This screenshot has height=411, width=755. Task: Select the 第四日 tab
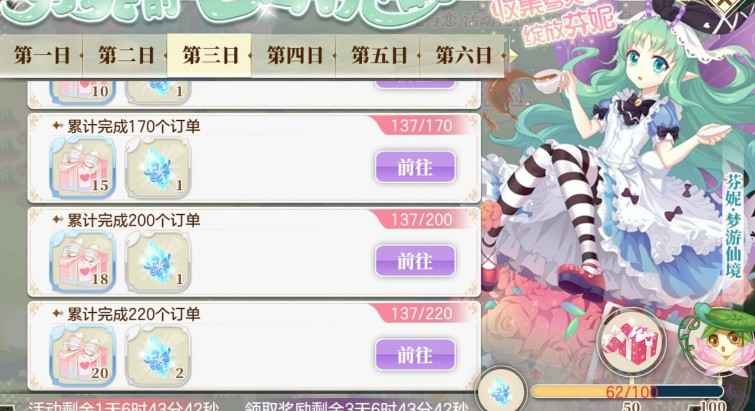[x=294, y=55]
